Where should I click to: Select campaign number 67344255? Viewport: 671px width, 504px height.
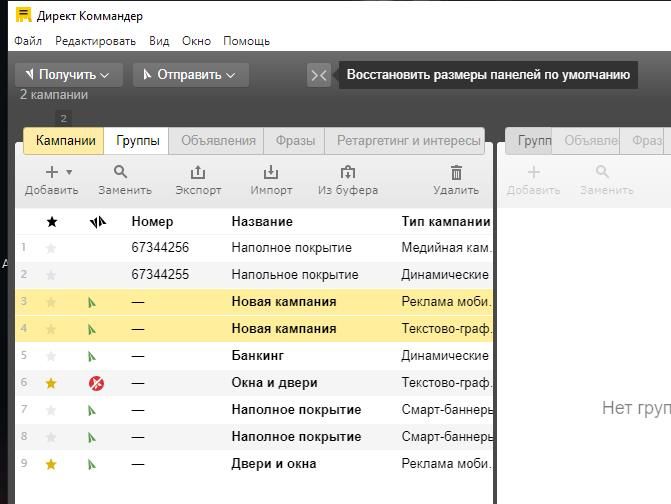pos(160,275)
